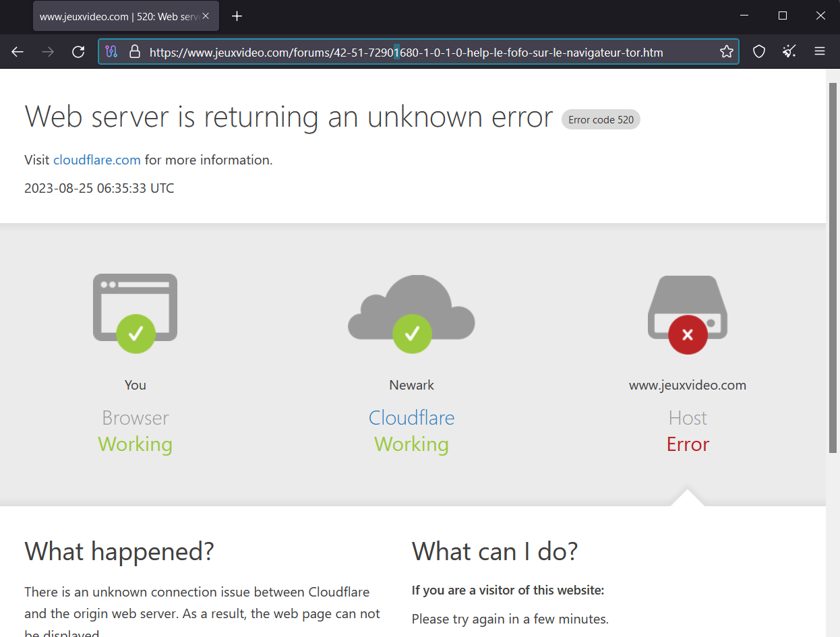Viewport: 840px width, 637px height.
Task: Close the jeuxvideo.com 520 tab
Action: point(206,17)
